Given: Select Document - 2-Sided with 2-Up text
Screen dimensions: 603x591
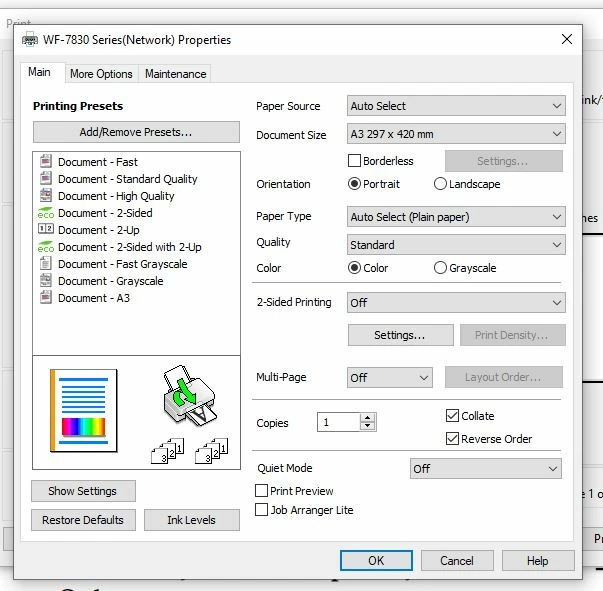Looking at the screenshot, I should pos(130,247).
